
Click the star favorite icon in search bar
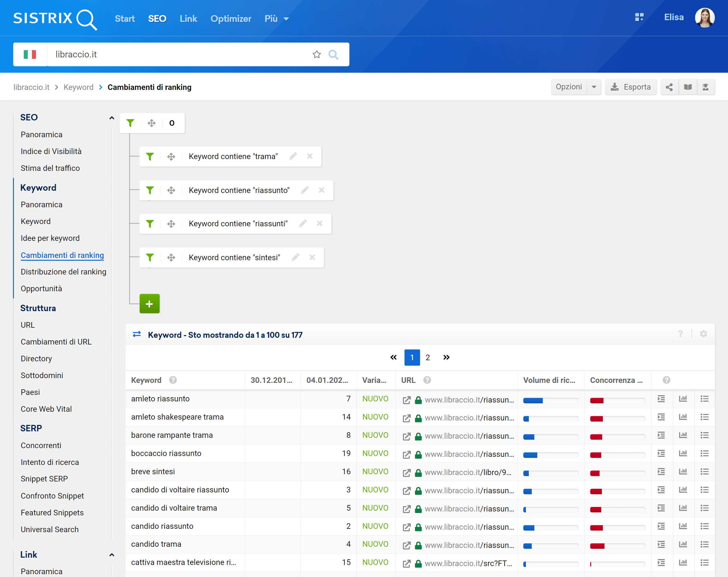tap(316, 54)
